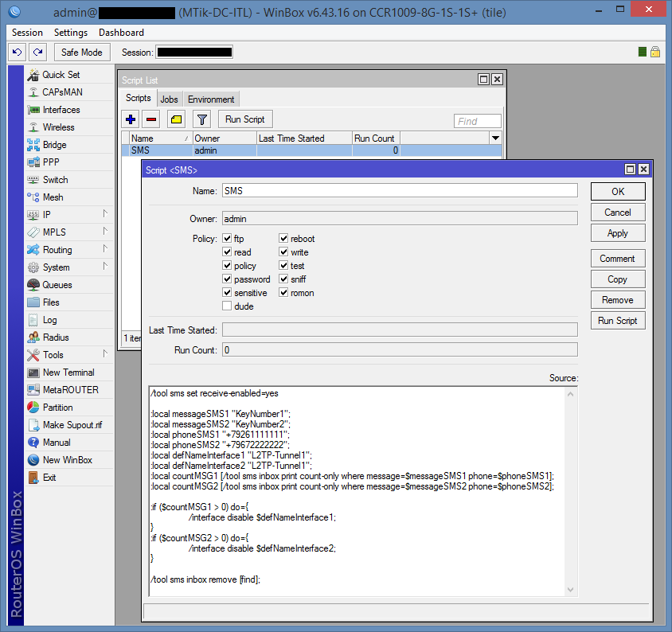Open the Settings menu

(71, 33)
